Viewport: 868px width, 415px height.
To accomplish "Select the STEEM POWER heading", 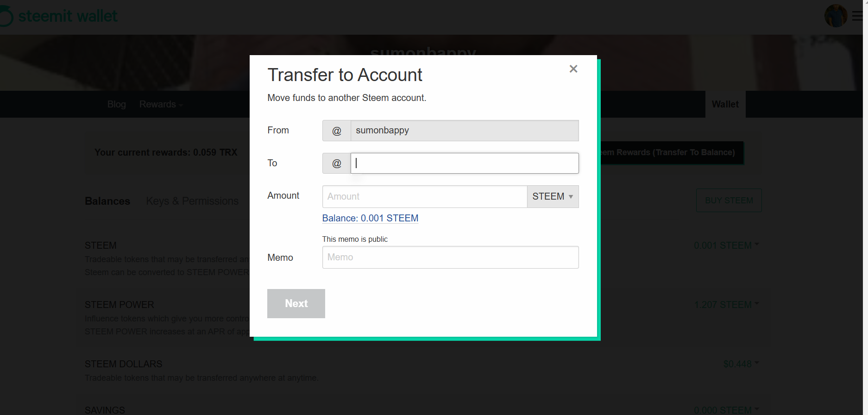I will [120, 305].
